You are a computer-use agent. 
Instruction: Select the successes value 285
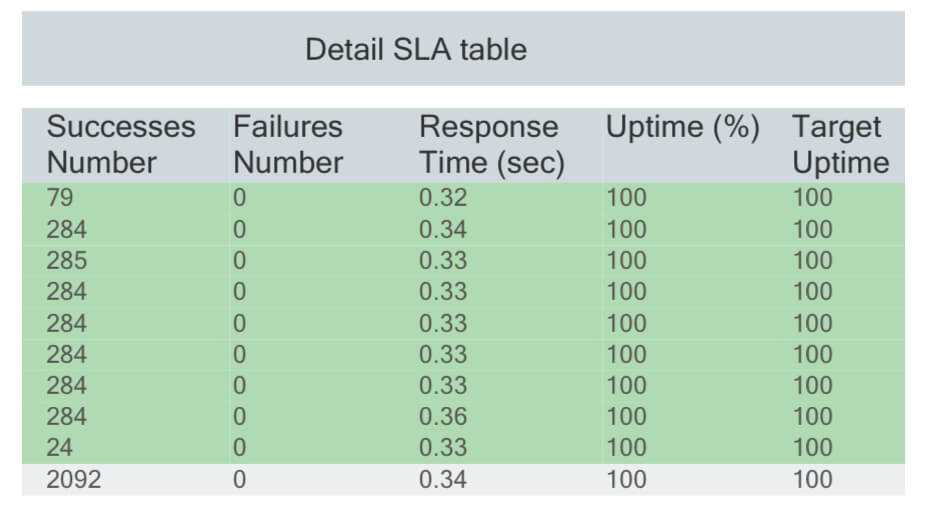coord(67,261)
